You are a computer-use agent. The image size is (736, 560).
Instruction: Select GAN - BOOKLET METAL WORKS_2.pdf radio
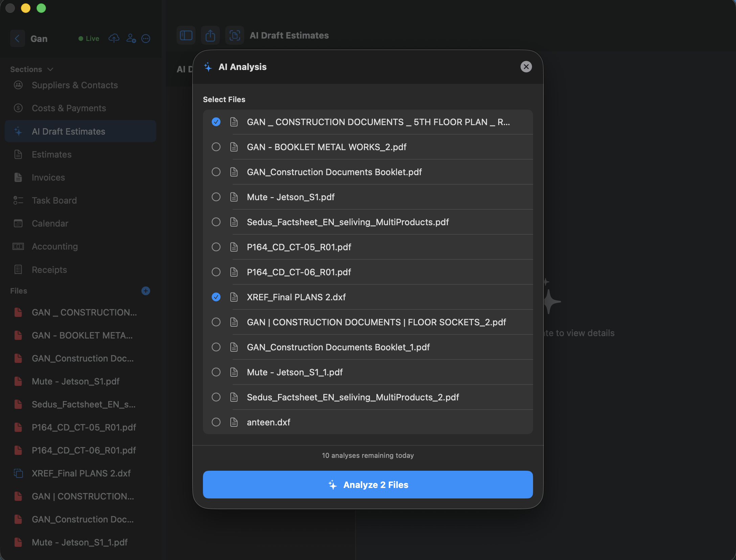216,147
